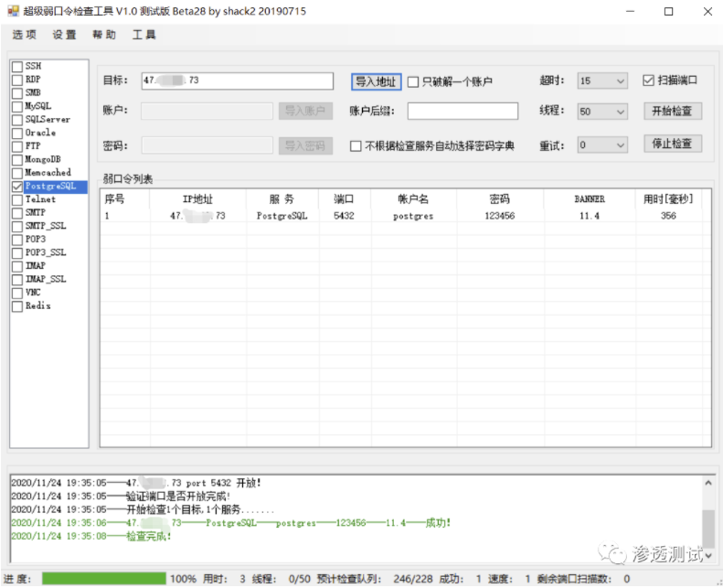
Task: Open the 工具 menu
Action: tap(144, 36)
